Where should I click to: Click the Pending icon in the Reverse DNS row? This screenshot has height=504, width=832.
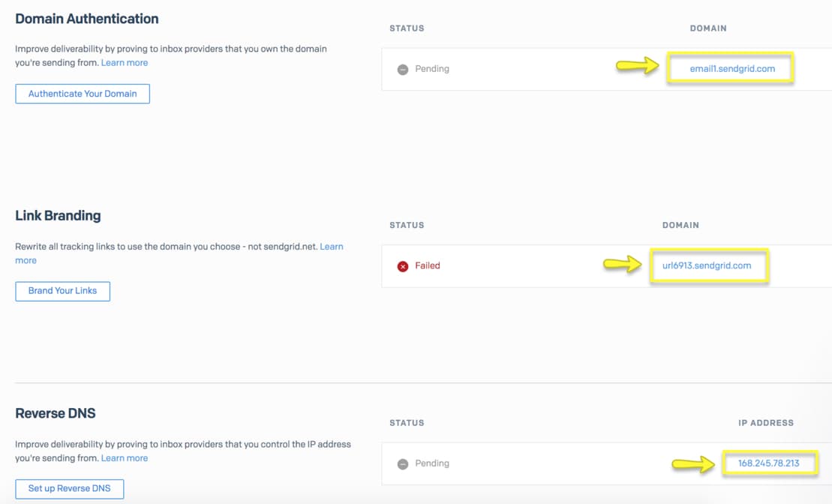click(x=402, y=463)
